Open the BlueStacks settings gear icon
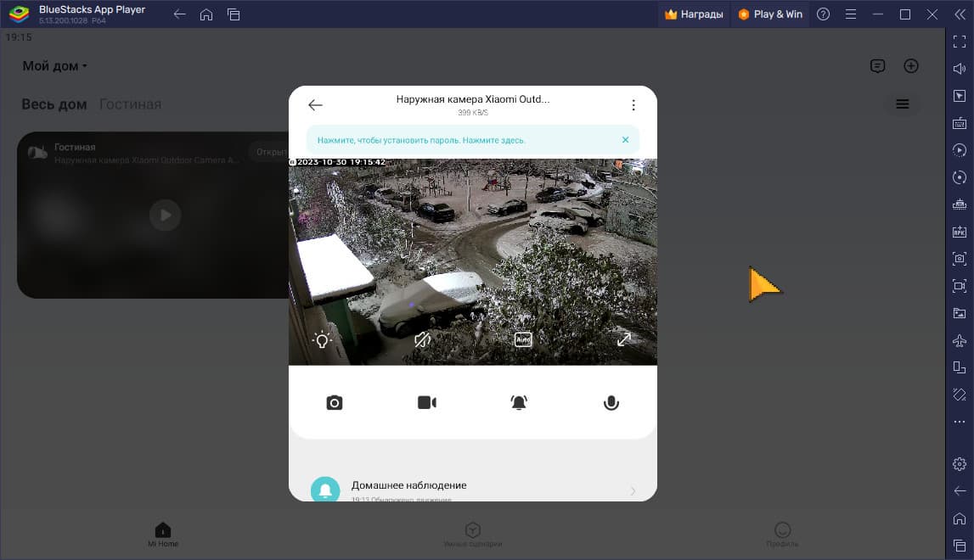This screenshot has width=974, height=560. pos(959,464)
